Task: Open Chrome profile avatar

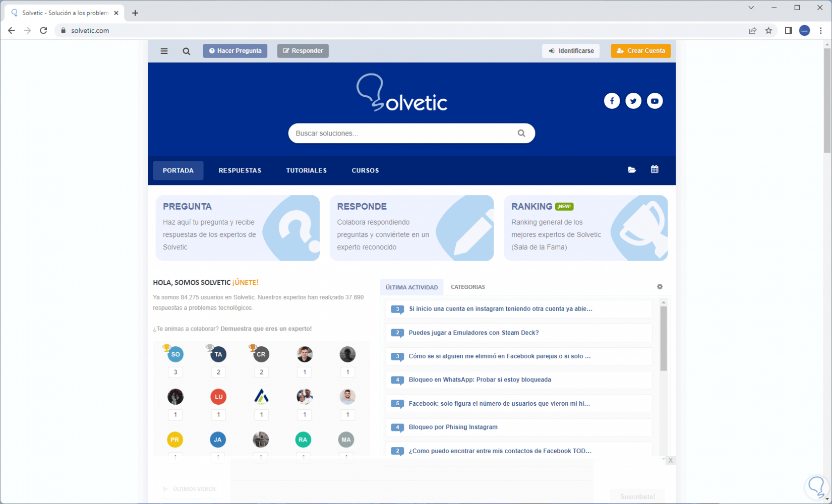Action: point(805,30)
